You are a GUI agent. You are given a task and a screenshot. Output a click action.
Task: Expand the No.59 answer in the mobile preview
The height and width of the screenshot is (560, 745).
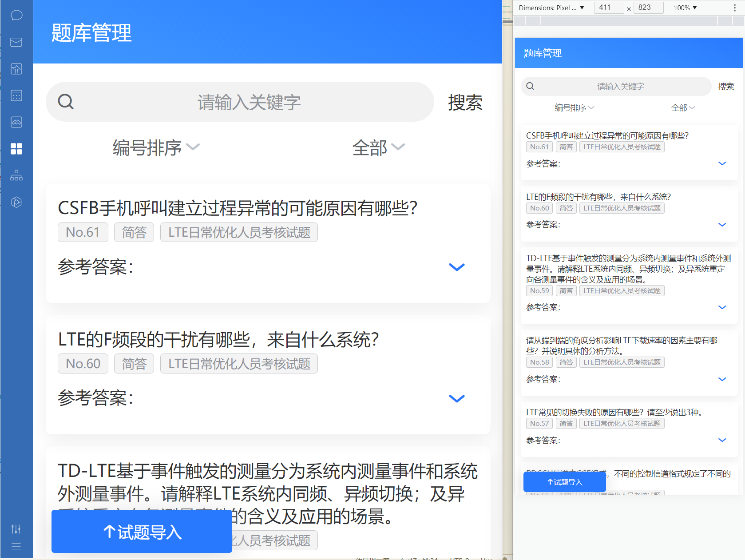[722, 307]
